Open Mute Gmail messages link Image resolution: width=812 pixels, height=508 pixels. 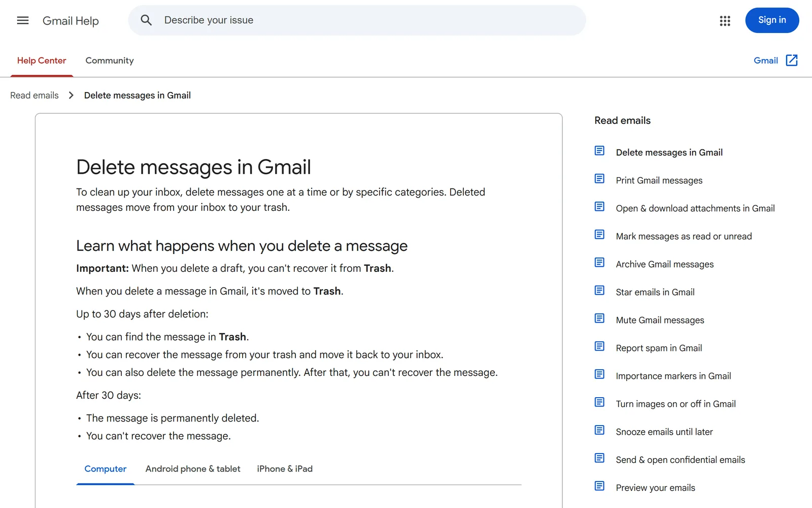coord(660,320)
